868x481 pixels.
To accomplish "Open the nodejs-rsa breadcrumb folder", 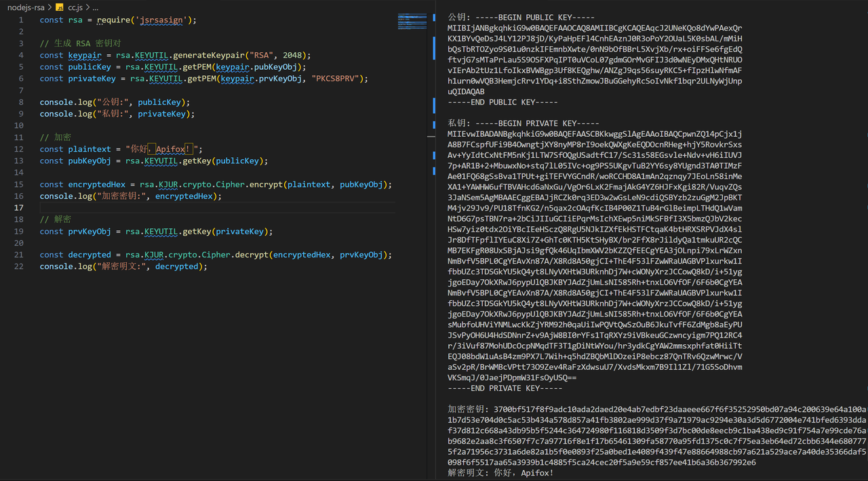I will 26,7.
